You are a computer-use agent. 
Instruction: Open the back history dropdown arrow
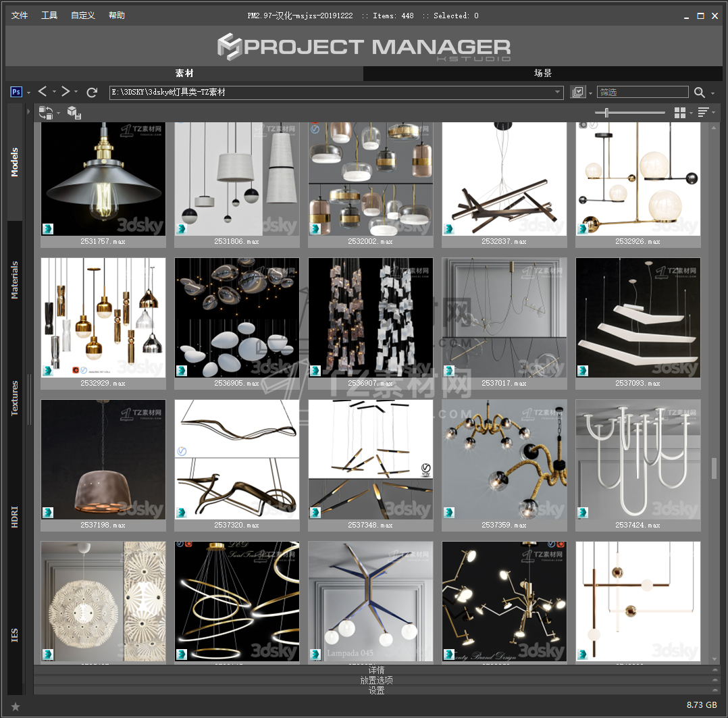tap(54, 92)
